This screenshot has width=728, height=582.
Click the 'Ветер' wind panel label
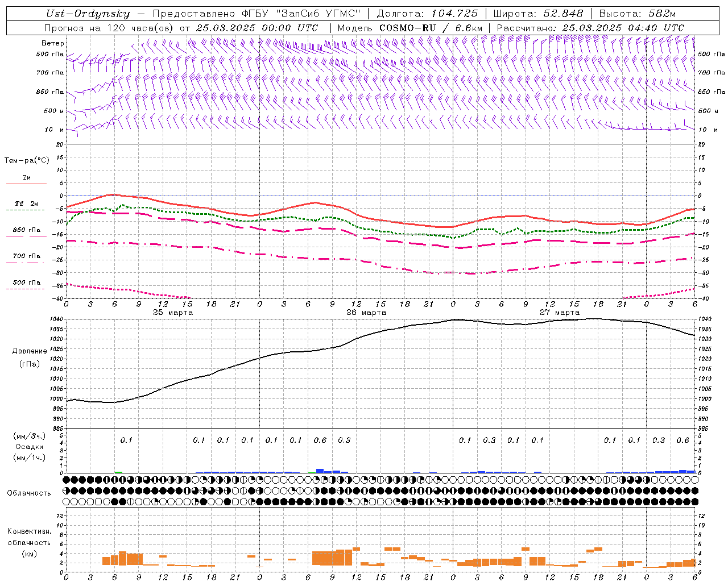pyautogui.click(x=53, y=43)
